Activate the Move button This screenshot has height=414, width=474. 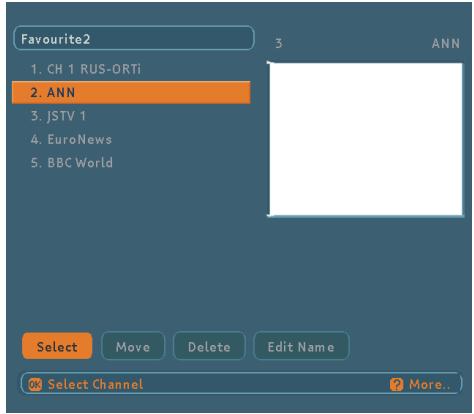click(x=133, y=346)
